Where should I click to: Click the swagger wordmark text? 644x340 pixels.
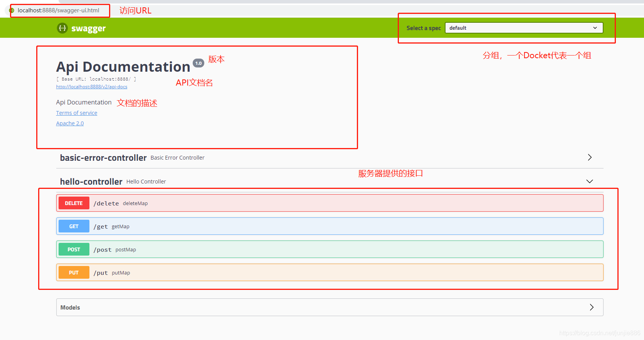88,29
